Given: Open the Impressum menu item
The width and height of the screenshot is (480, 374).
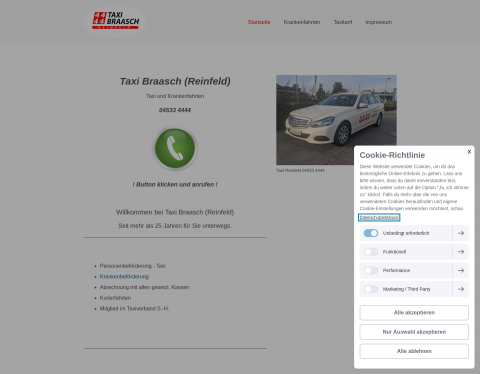Looking at the screenshot, I should [378, 22].
